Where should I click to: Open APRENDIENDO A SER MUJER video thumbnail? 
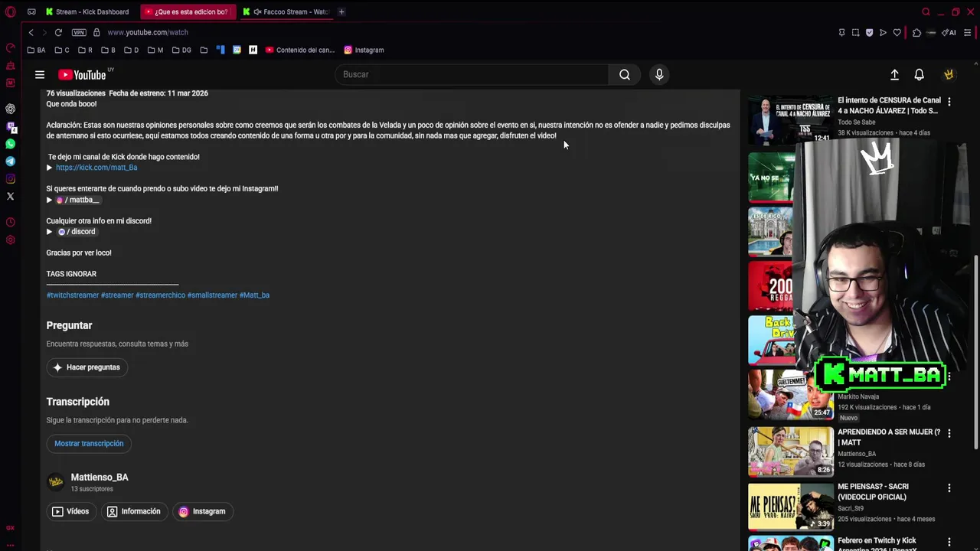click(x=791, y=452)
